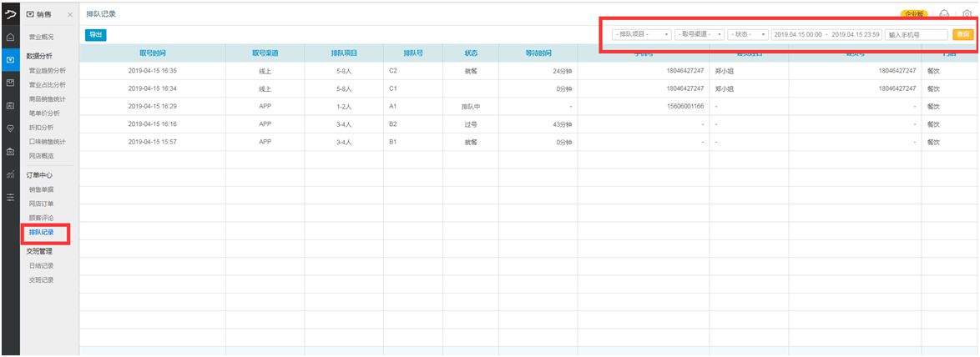The image size is (980, 357).
Task: Open settings gear icon at top right
Action: point(967,14)
